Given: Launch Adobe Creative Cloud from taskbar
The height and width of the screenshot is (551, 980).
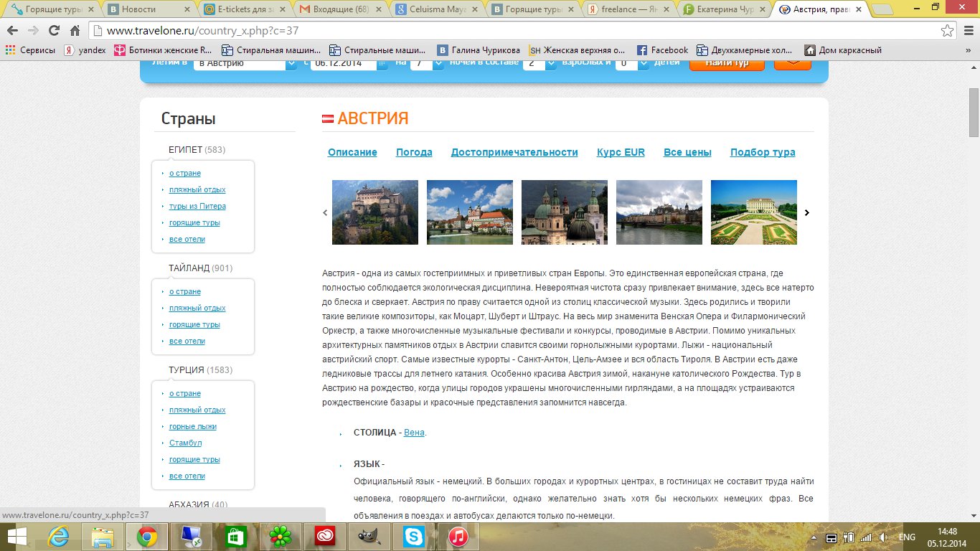Looking at the screenshot, I should point(325,537).
